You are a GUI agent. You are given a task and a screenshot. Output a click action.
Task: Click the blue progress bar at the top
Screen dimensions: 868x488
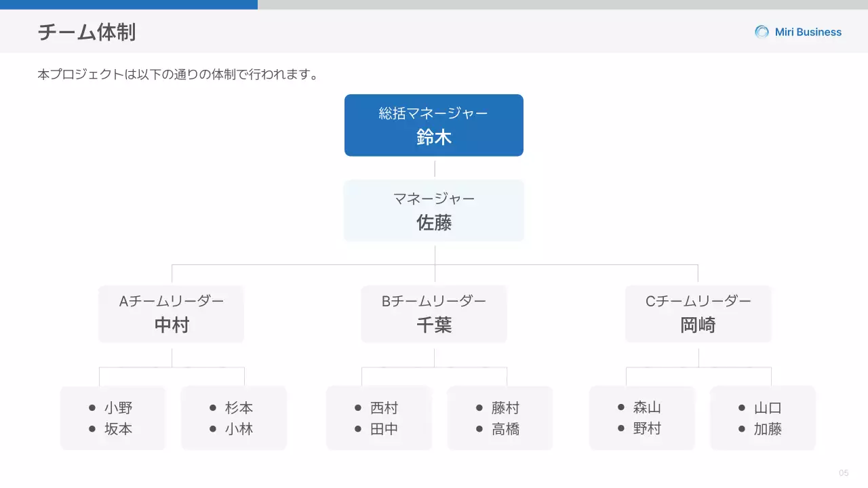coord(129,3)
